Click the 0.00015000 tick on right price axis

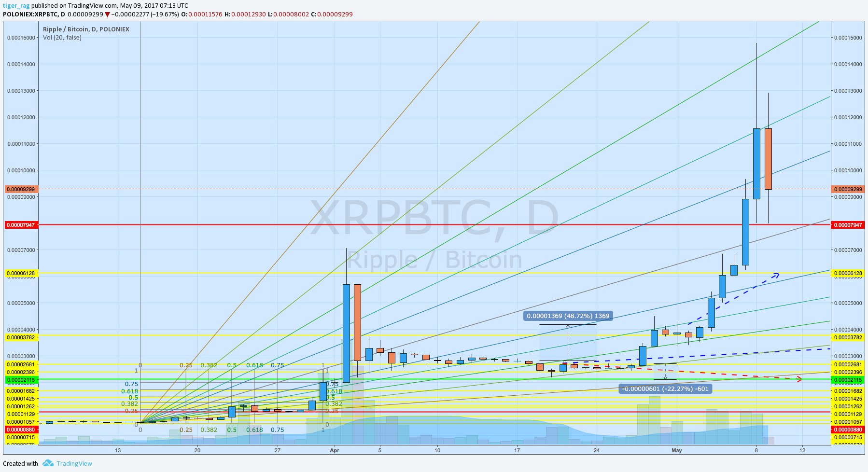pos(848,38)
